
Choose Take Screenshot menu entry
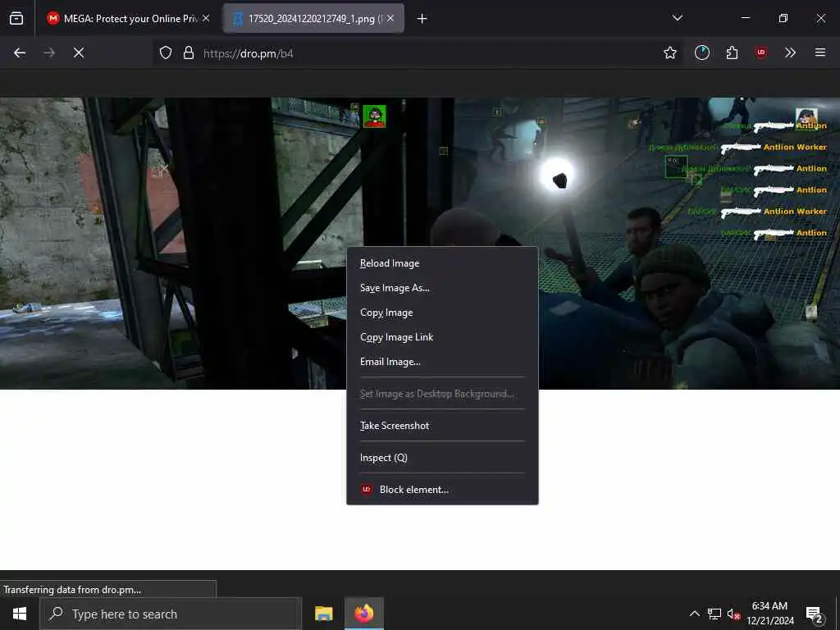point(442,426)
